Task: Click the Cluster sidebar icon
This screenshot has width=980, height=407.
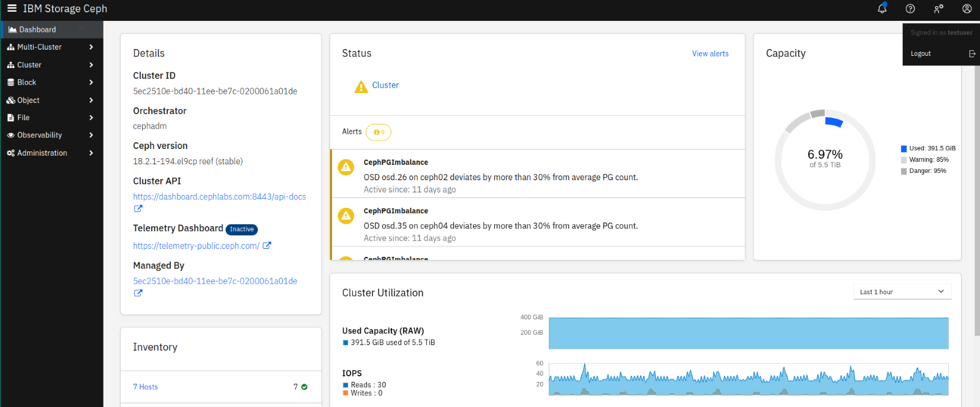Action: (x=10, y=65)
